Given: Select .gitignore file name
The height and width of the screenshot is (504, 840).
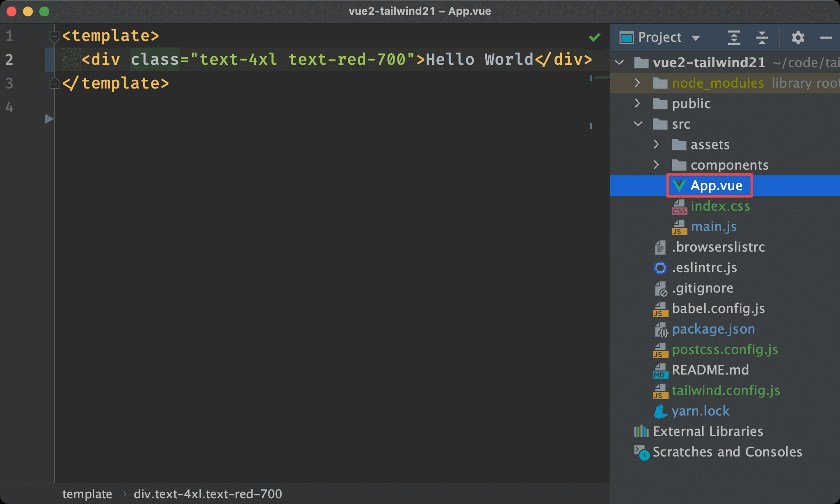Looking at the screenshot, I should click(x=703, y=288).
